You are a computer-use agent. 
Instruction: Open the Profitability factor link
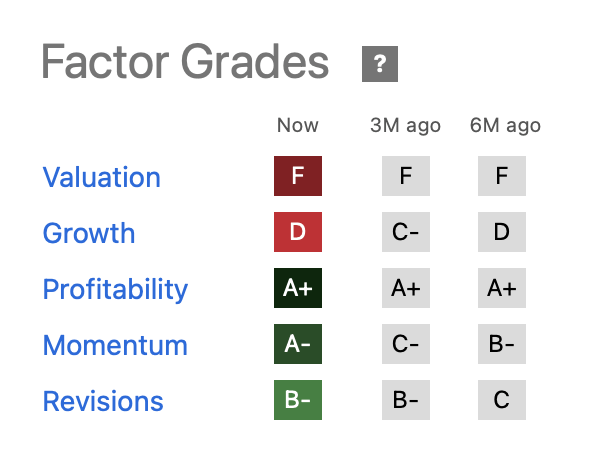[115, 289]
